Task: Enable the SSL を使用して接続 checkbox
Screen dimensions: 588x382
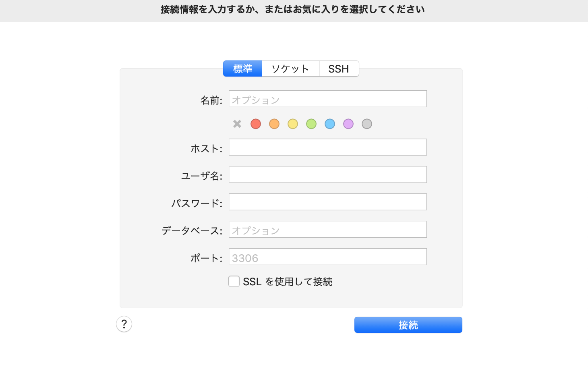Action: click(x=234, y=281)
